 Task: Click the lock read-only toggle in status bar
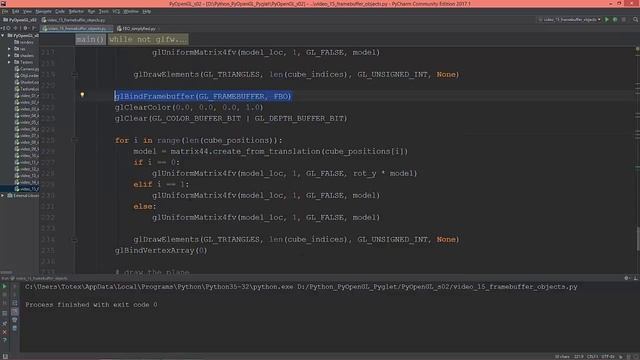tap(621, 357)
